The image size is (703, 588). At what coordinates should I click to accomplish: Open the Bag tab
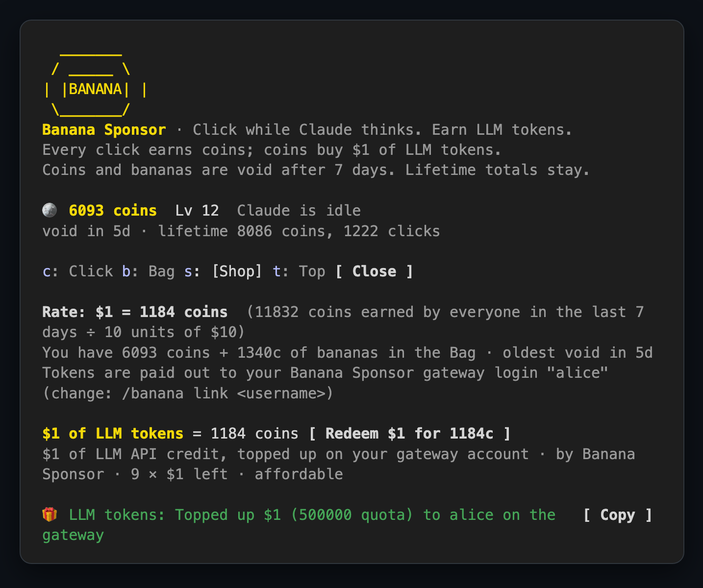coord(149,271)
